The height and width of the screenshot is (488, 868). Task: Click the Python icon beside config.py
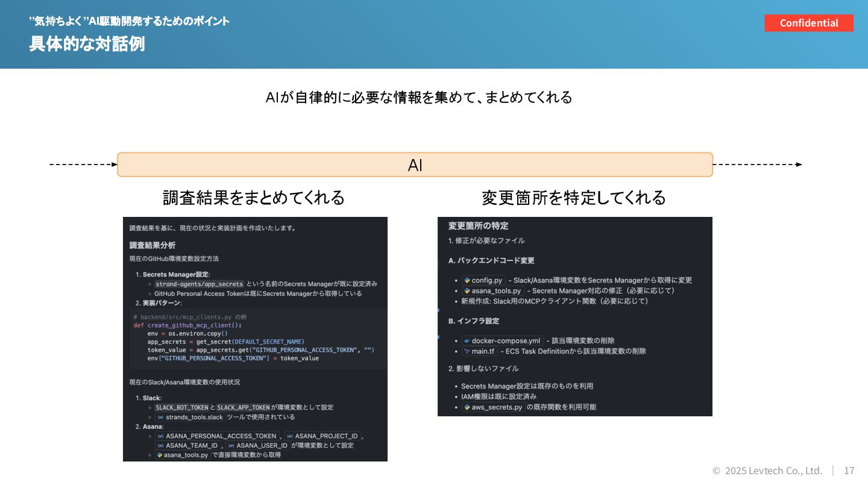(467, 280)
